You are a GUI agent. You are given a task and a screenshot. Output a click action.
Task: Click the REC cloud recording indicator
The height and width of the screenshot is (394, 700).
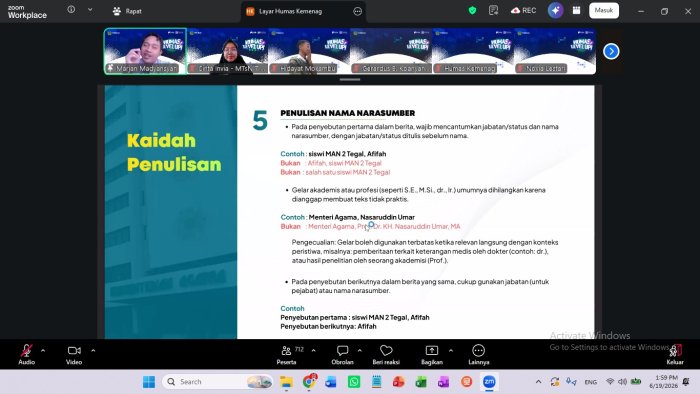coord(524,10)
